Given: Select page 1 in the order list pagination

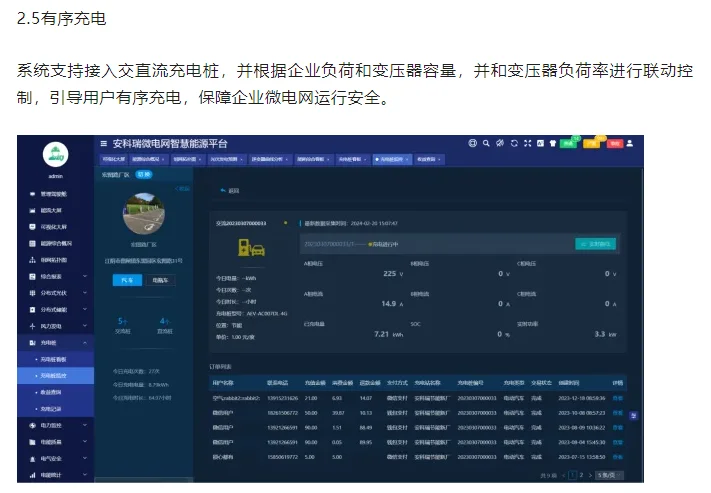Looking at the screenshot, I should click(572, 475).
